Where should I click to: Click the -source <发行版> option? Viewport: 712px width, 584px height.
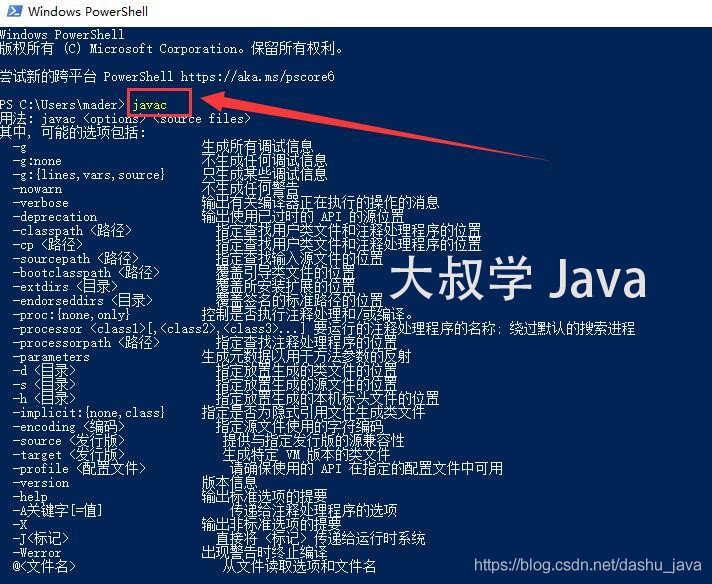coord(69,440)
